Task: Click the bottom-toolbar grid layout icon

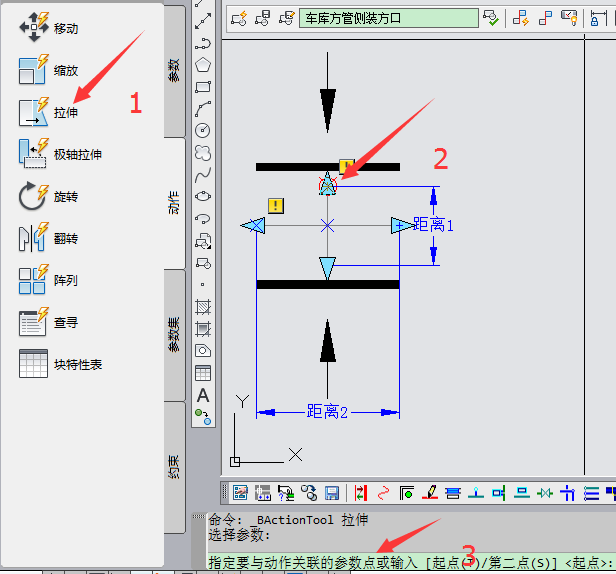Action: point(263,493)
